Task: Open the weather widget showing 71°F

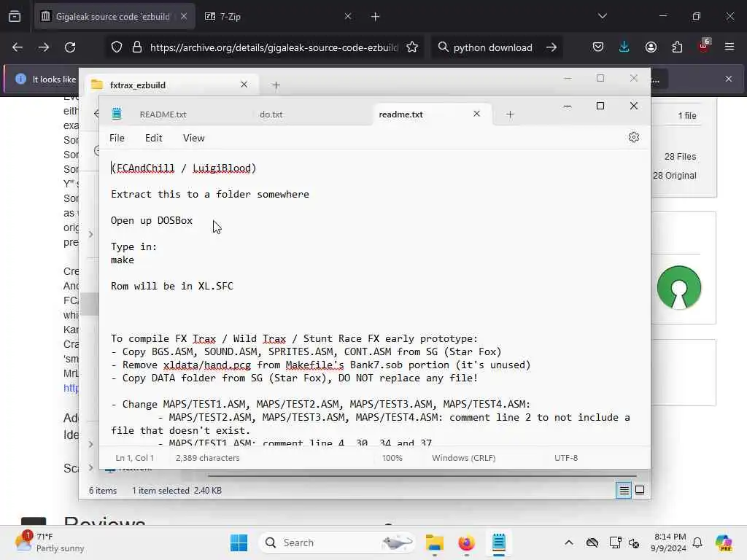Action: click(x=49, y=542)
